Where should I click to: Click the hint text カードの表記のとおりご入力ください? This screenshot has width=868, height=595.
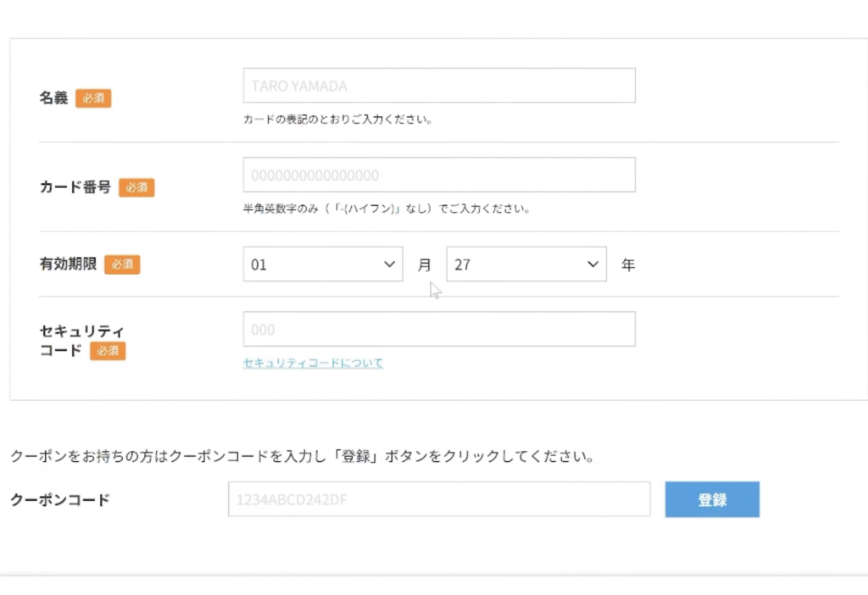point(337,119)
